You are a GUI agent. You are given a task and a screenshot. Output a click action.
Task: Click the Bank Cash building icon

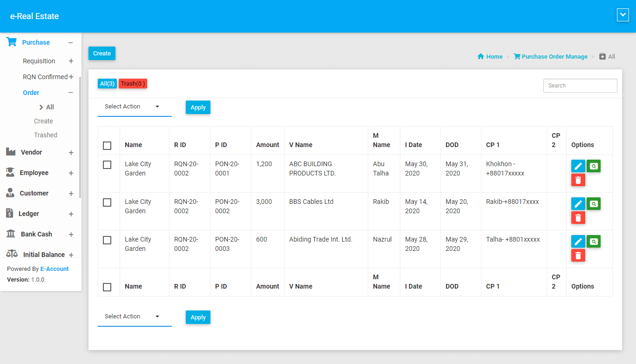tap(11, 234)
